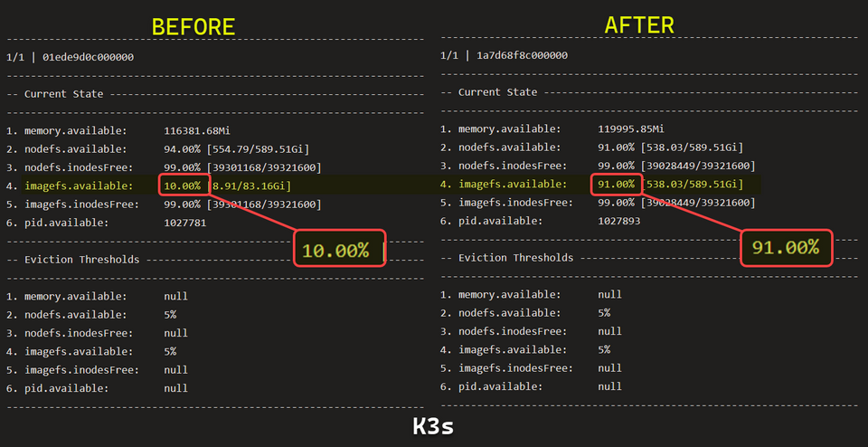The image size is (868, 447).
Task: Click [39028449/39321600] beside nodefs.inodesFree in AFTER
Action: 698,166
